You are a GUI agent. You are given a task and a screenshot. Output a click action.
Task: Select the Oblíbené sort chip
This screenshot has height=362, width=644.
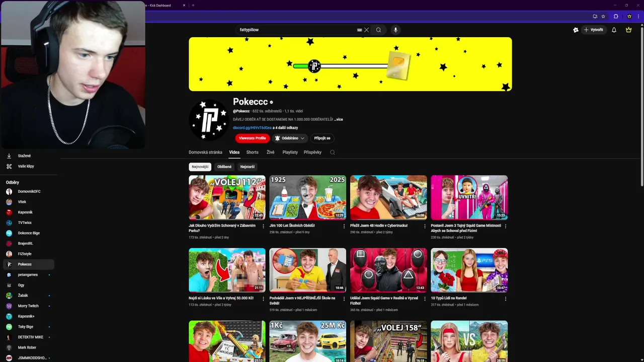pos(224,167)
